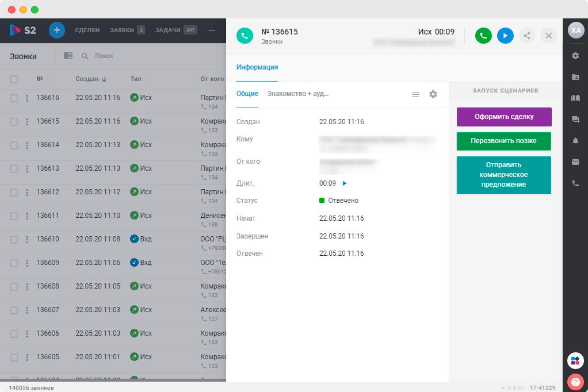Sort by the Тип column arrow
The height and width of the screenshot is (392, 588).
(x=147, y=79)
